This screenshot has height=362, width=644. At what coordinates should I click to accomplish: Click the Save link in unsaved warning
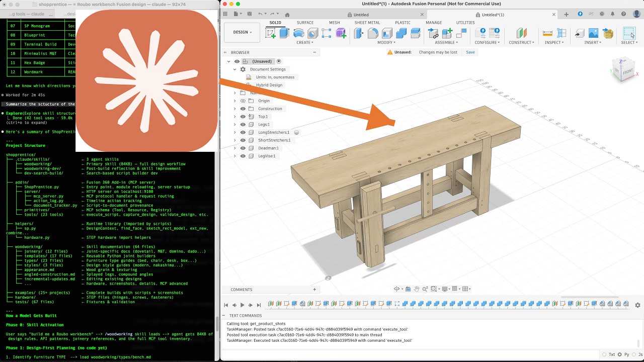(x=470, y=52)
